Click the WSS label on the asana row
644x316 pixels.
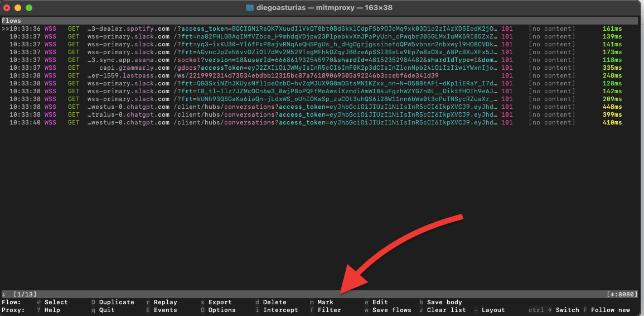pyautogui.click(x=50, y=60)
